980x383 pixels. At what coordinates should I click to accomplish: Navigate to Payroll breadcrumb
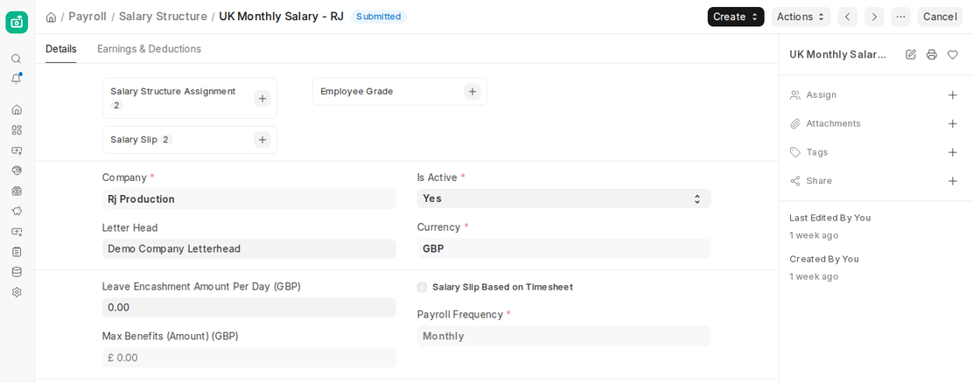point(87,17)
